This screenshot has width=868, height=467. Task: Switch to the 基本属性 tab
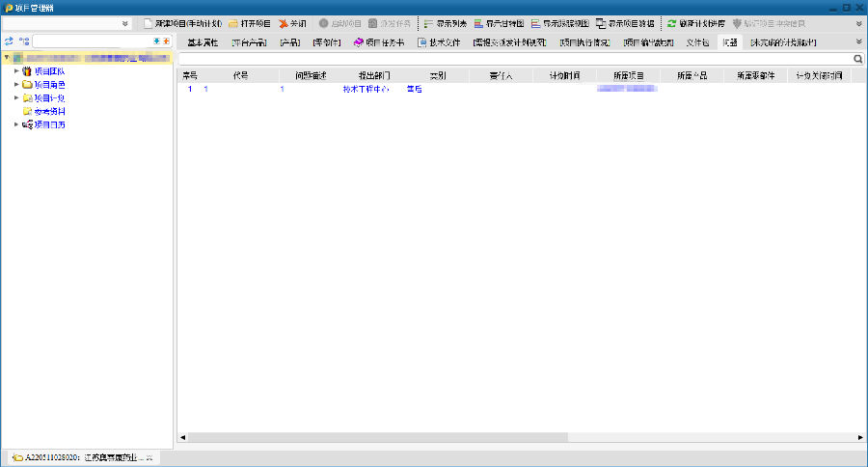(203, 42)
